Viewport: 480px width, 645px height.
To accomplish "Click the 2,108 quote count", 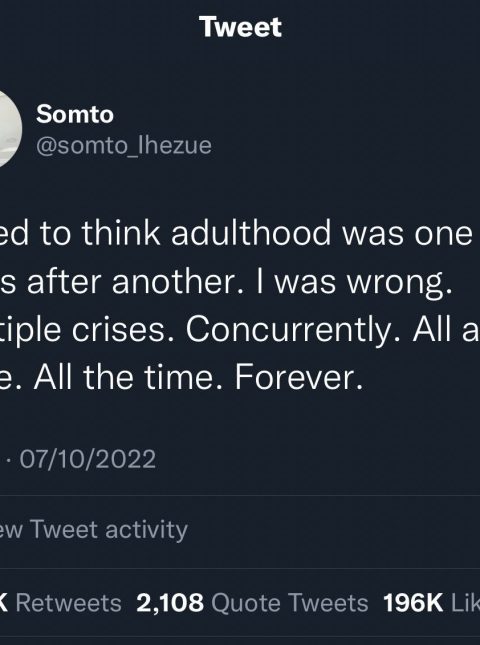I will pyautogui.click(x=170, y=603).
